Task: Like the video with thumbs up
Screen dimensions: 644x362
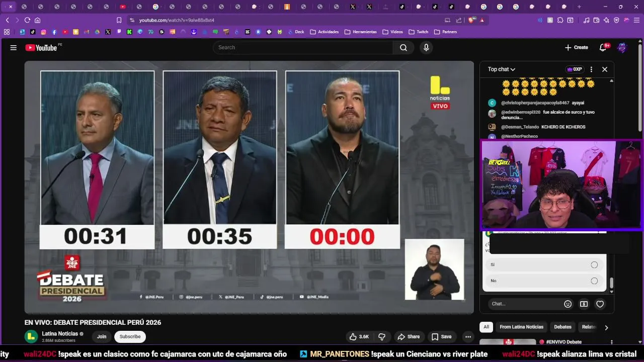Action: point(359,336)
